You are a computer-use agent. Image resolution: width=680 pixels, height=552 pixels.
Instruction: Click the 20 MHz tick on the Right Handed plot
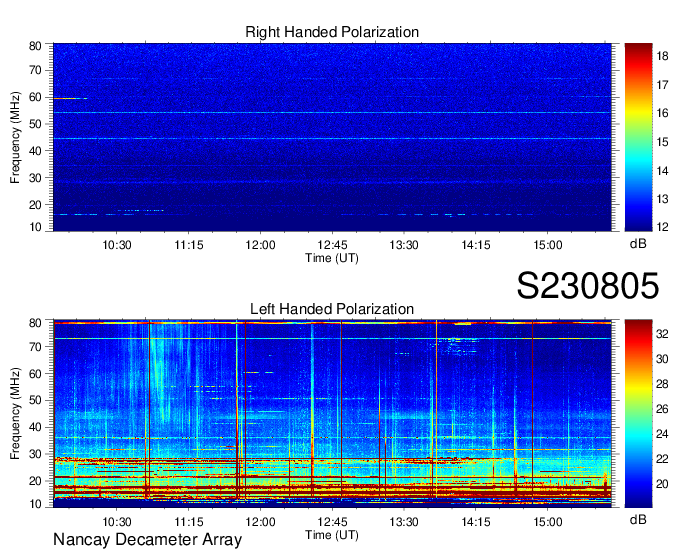pos(35,205)
